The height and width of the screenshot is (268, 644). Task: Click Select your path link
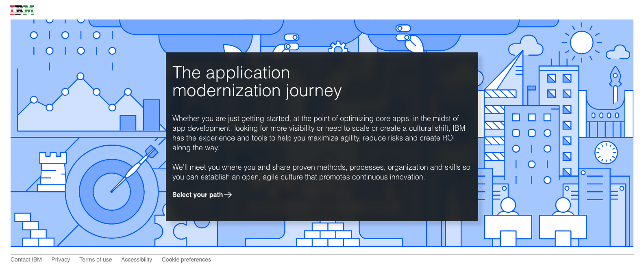coord(202,195)
